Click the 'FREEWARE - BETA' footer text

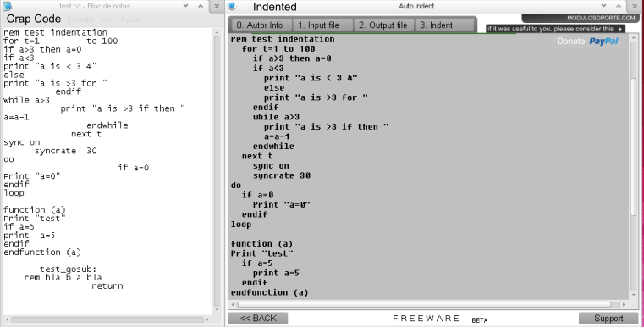point(440,319)
